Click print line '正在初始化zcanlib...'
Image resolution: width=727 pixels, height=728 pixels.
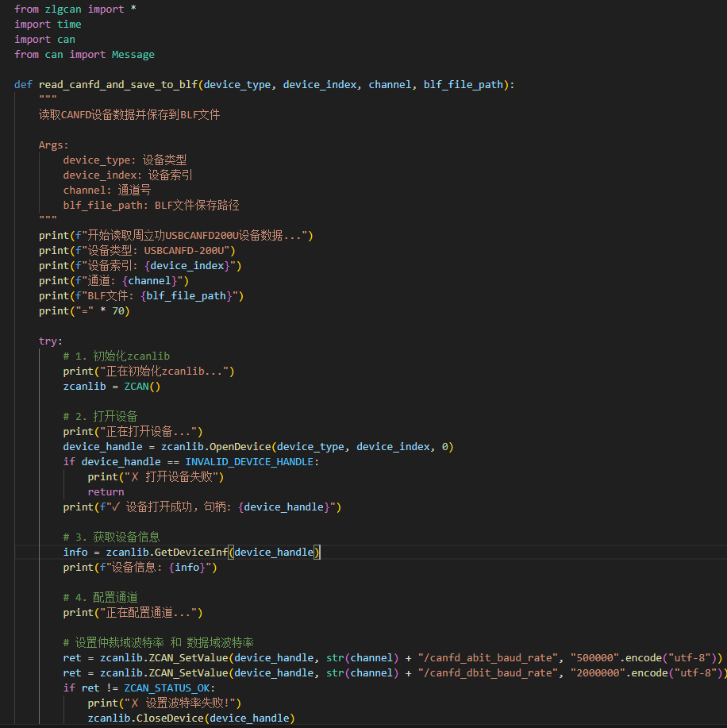[148, 372]
